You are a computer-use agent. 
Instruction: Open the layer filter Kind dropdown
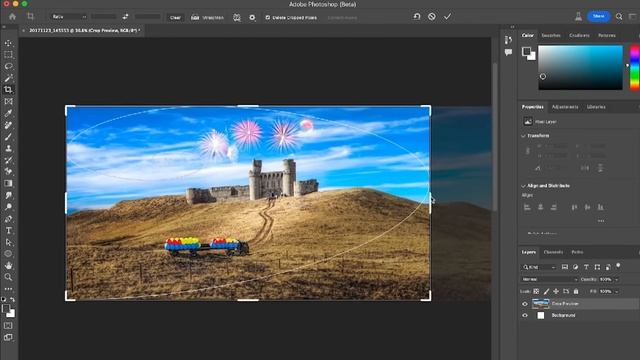pyautogui.click(x=539, y=267)
